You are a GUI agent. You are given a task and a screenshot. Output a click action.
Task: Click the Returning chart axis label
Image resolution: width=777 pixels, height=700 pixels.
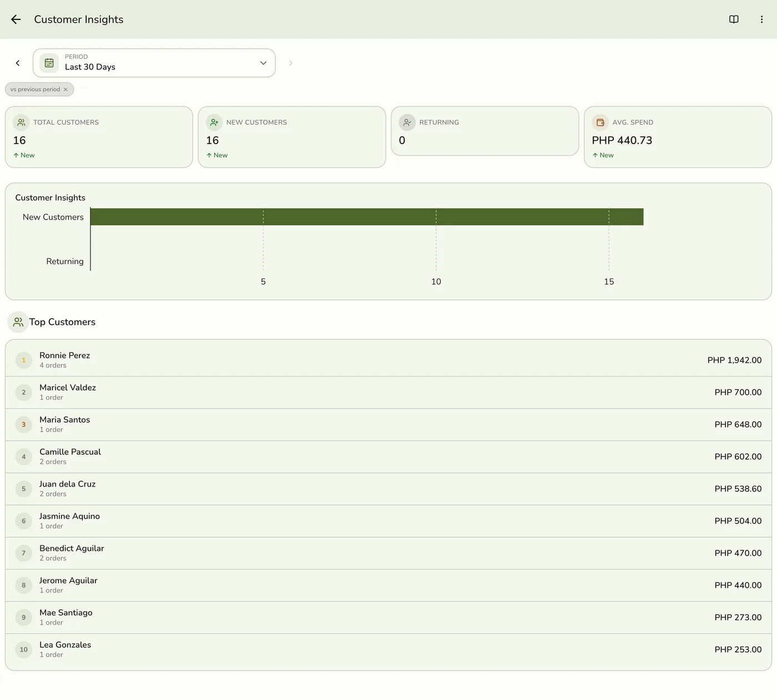tap(65, 261)
